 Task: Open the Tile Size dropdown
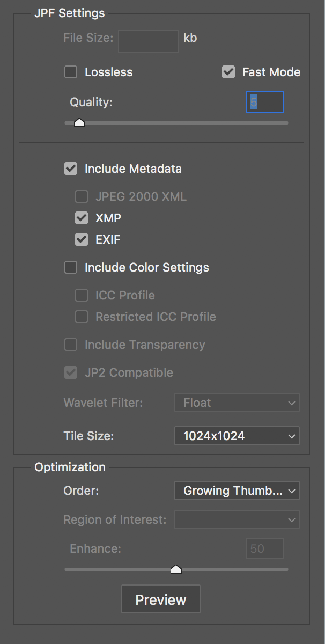coord(237,436)
